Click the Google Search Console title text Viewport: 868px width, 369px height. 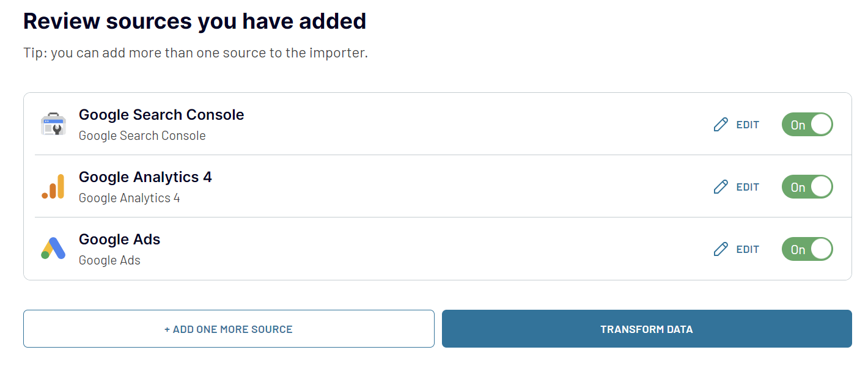pyautogui.click(x=161, y=114)
